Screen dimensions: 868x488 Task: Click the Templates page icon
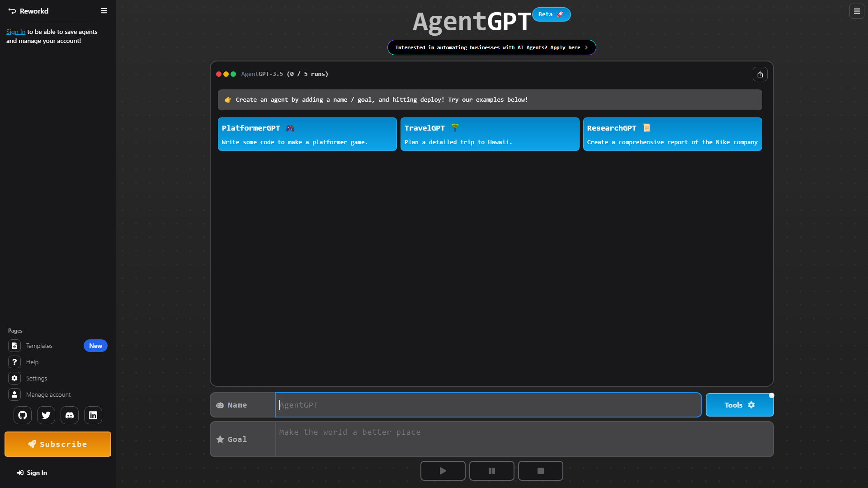click(14, 346)
